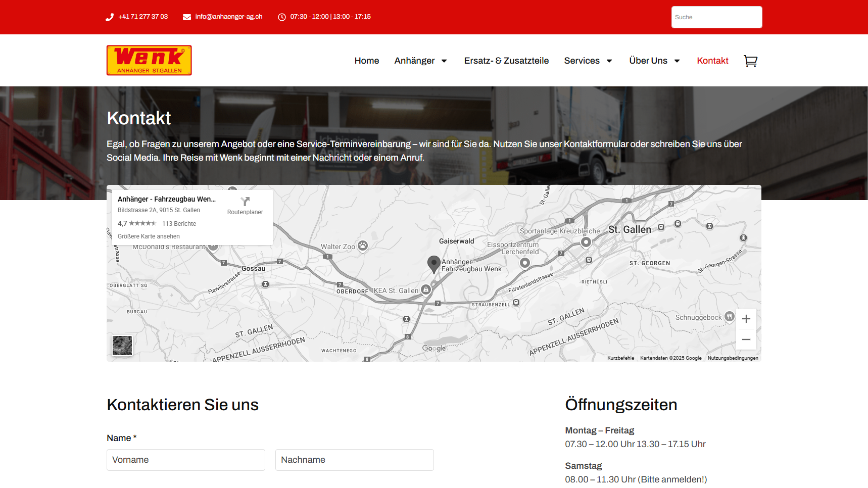The image size is (868, 488).
Task: Click the Vorname input field
Action: coord(186,460)
